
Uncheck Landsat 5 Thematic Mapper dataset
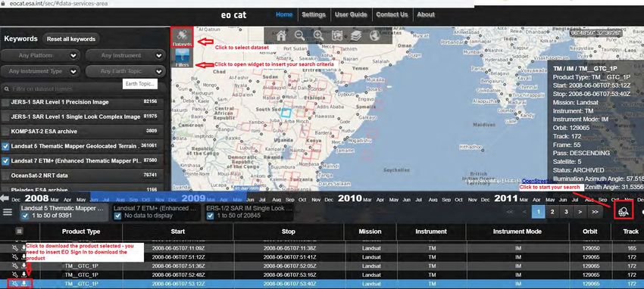(5, 146)
